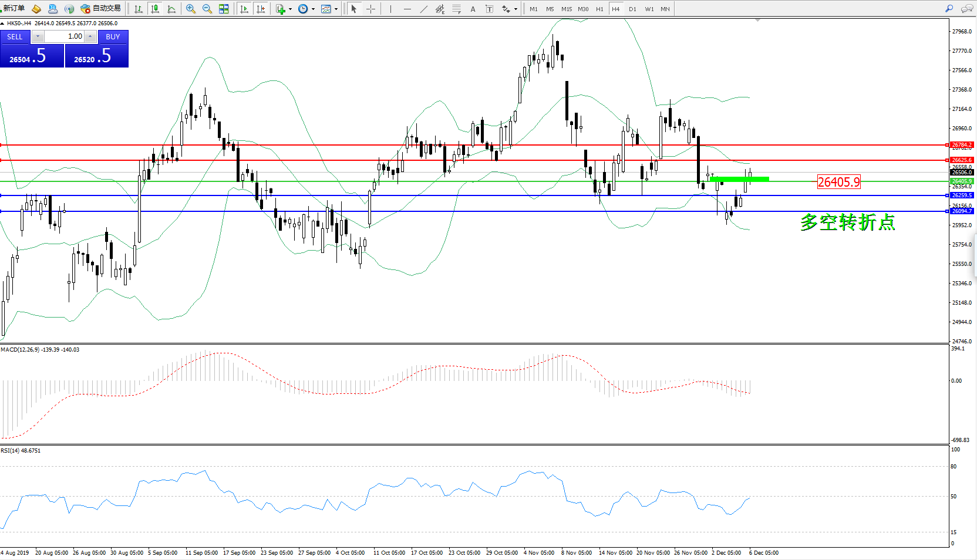Click the Zoom In magnifier icon

pos(191,9)
